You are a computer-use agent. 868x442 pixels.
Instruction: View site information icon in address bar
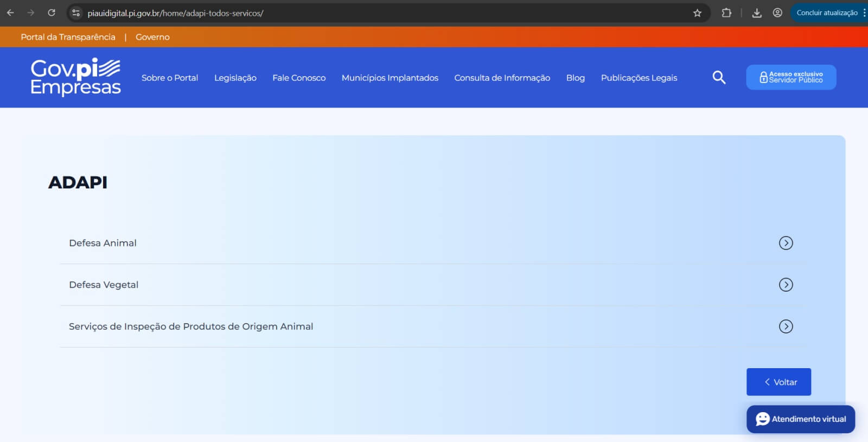click(x=76, y=13)
